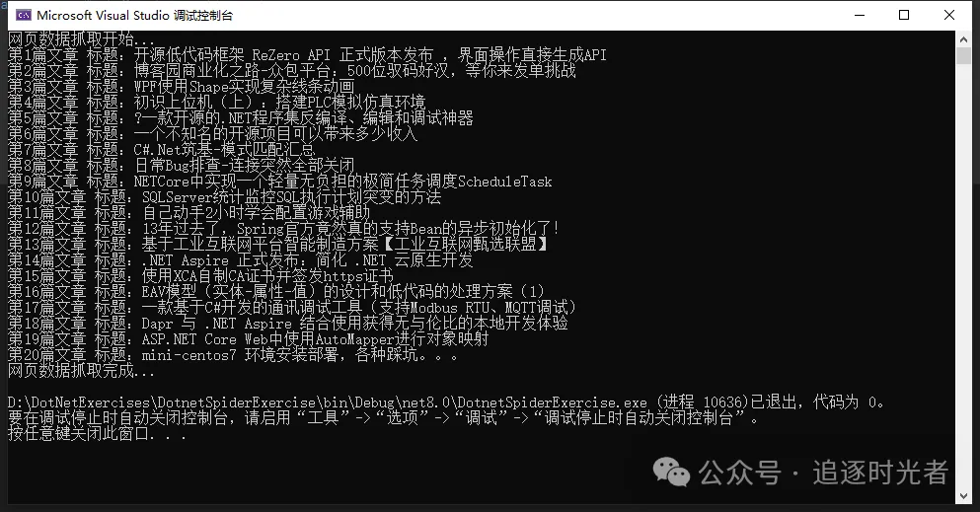Close the Visual Studio debug console
Screen dimensions: 980x512
coord(948,15)
